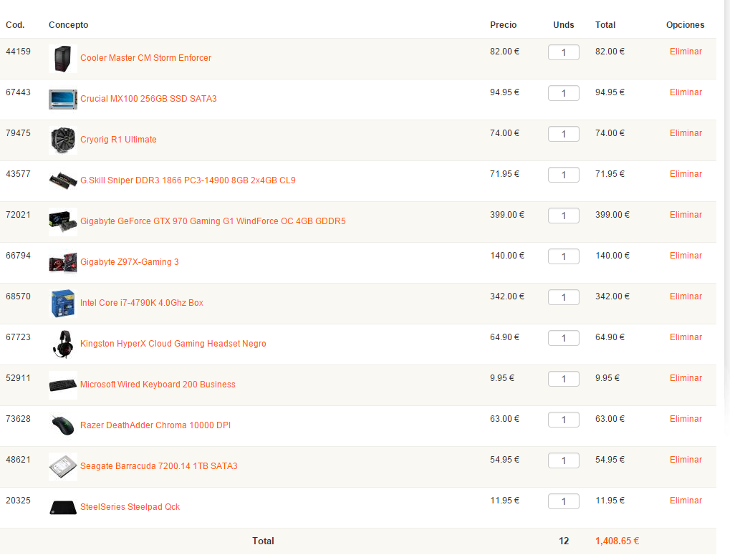
Task: Eliminar the Cryorig R1 Ultimate item
Action: [x=686, y=134]
